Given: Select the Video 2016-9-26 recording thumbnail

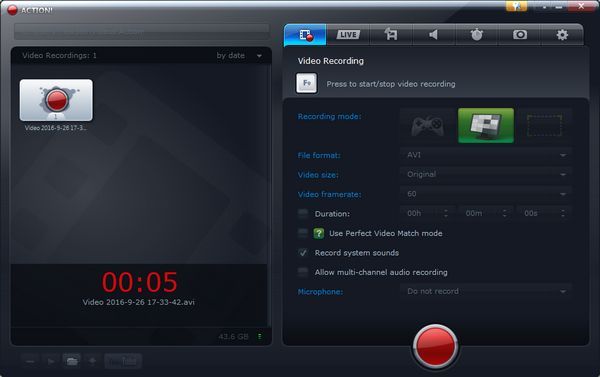Looking at the screenshot, I should pos(56,100).
